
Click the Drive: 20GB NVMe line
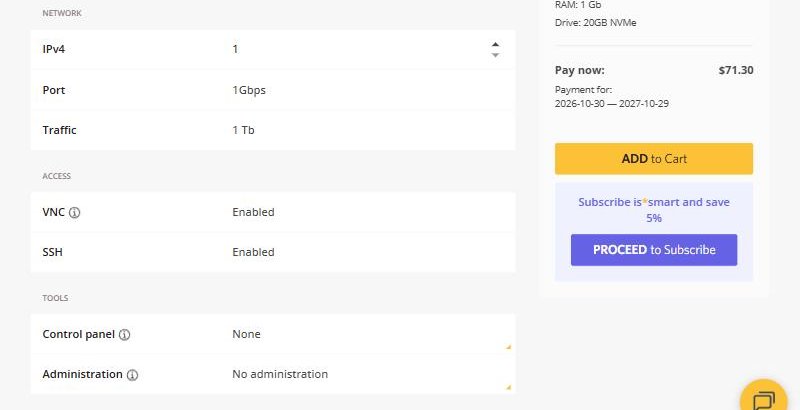595,22
